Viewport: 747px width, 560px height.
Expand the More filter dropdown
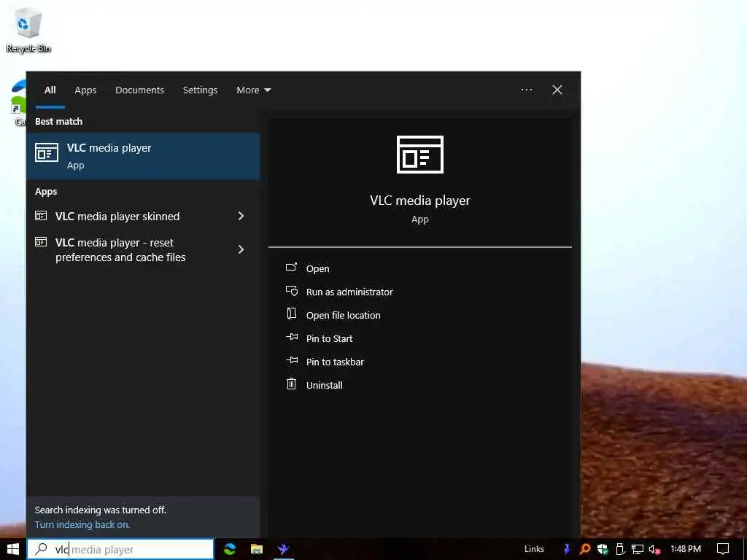pos(253,90)
